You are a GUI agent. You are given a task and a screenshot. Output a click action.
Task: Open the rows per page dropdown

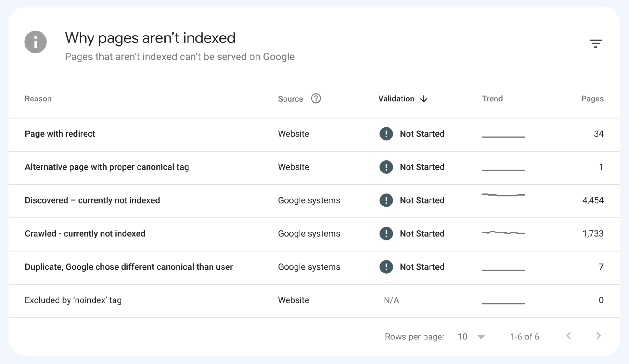pos(471,336)
